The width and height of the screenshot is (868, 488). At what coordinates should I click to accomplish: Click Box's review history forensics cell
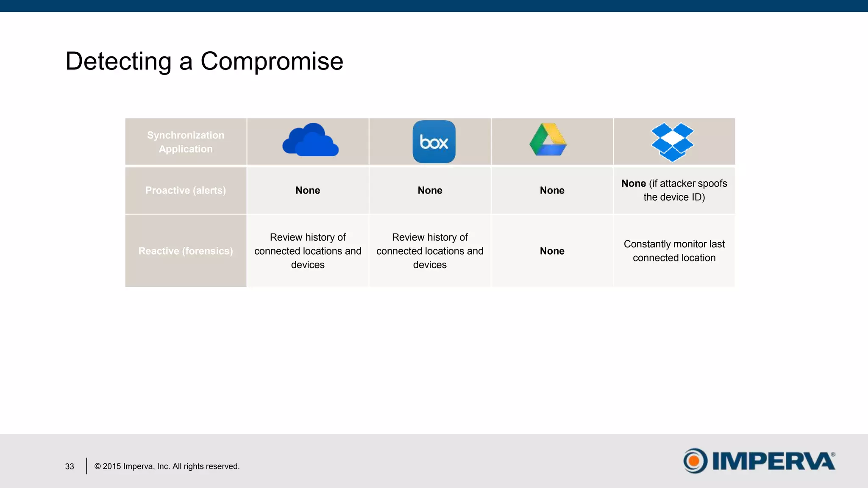[x=430, y=251]
